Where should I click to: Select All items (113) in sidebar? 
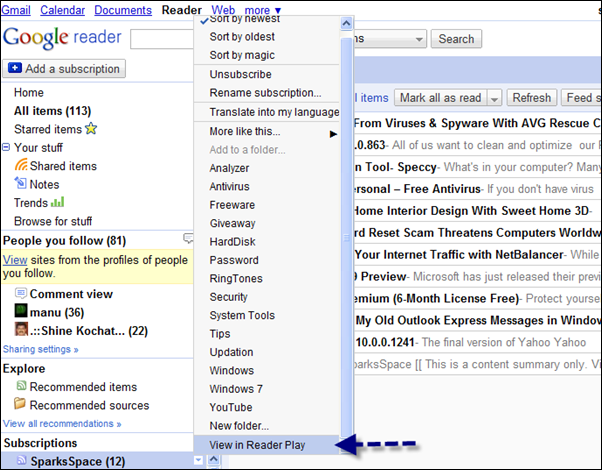pyautogui.click(x=53, y=111)
